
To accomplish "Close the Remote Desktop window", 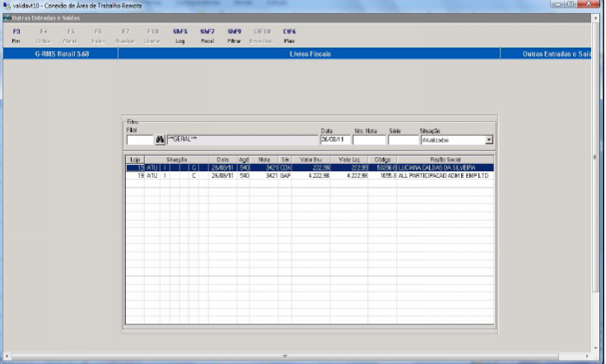I will pyautogui.click(x=589, y=4).
